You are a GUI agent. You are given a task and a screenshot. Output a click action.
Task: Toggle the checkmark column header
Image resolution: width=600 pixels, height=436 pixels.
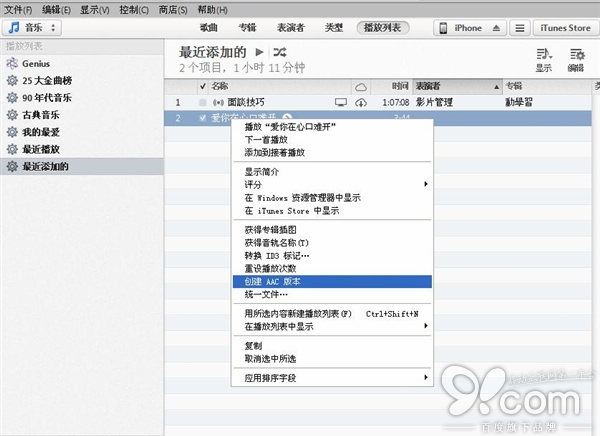203,87
